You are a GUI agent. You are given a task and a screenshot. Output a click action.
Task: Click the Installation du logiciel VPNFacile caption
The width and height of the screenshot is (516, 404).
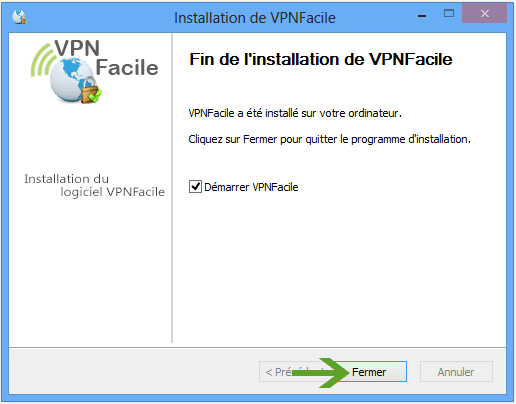click(x=94, y=185)
